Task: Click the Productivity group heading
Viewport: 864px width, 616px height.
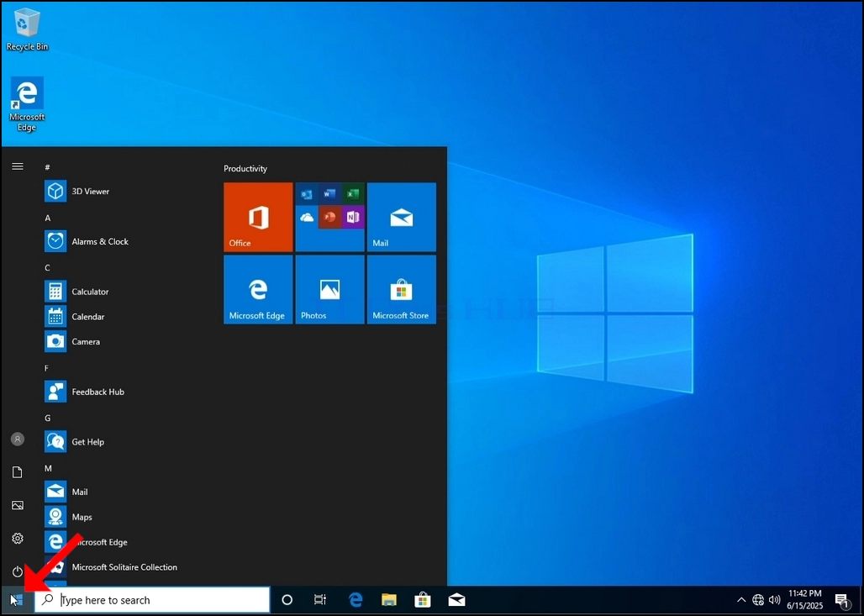Action: 245,169
